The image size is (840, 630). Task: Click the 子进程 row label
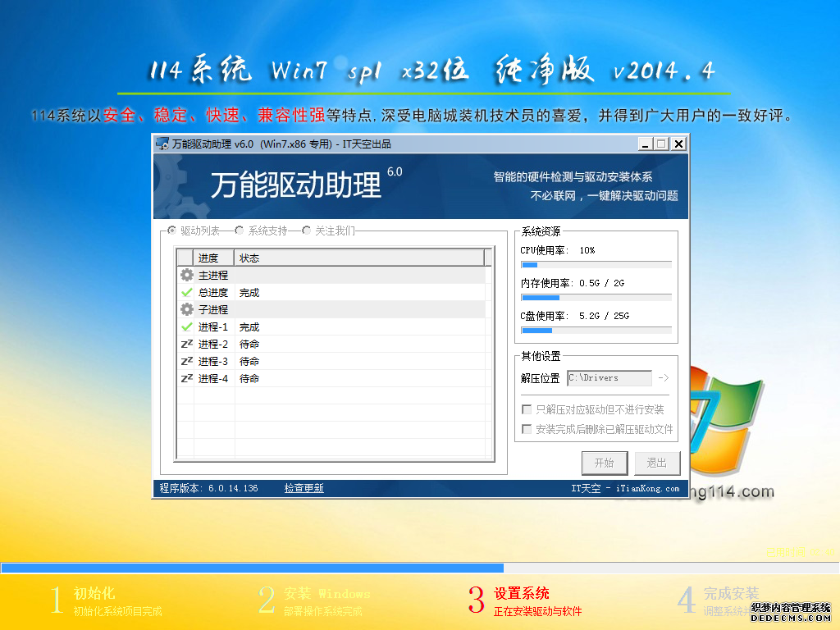(x=213, y=309)
